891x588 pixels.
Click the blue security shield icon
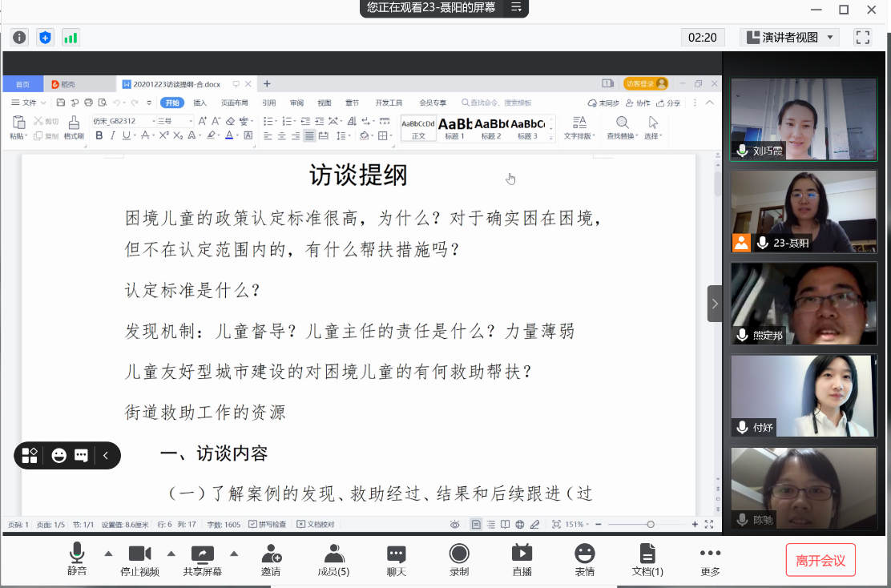[45, 37]
